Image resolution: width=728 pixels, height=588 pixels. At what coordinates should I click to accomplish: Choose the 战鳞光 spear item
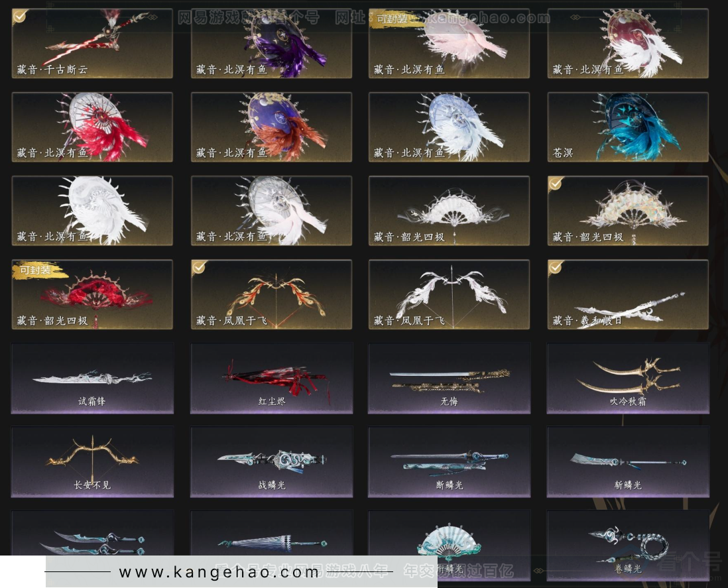point(271,462)
